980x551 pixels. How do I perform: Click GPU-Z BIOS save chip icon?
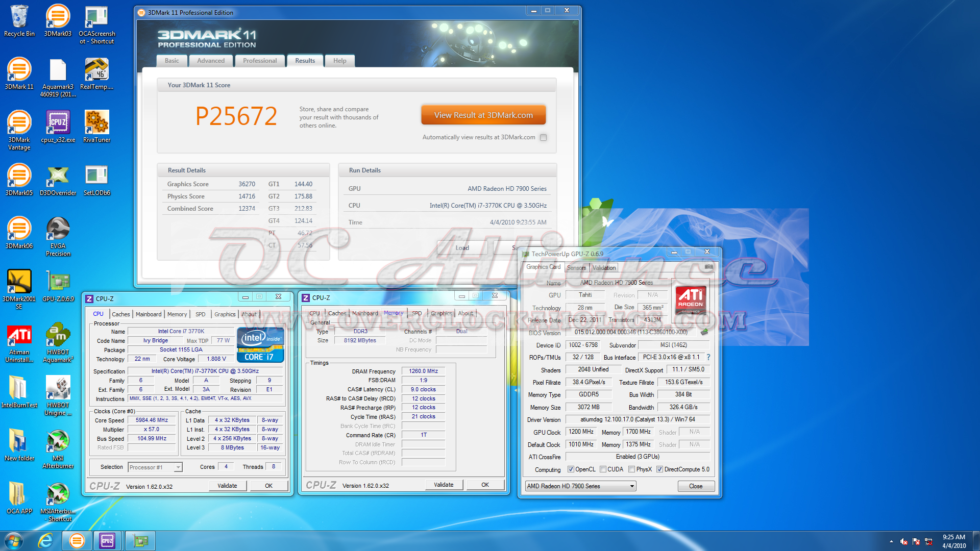pyautogui.click(x=704, y=332)
